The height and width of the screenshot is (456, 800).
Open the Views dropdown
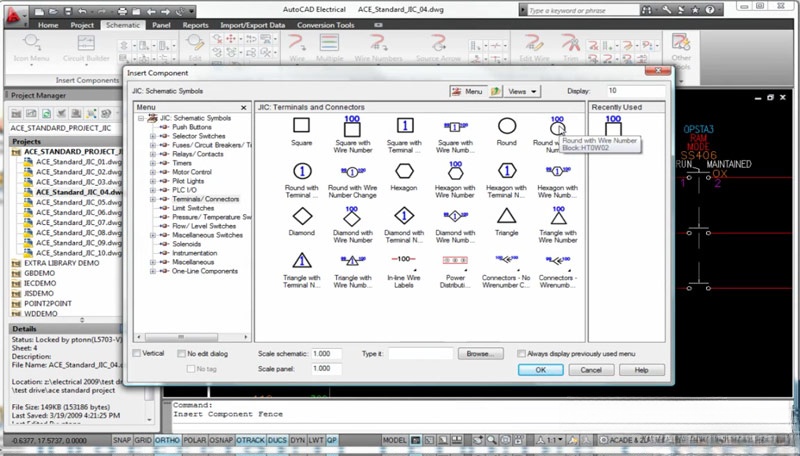[522, 91]
